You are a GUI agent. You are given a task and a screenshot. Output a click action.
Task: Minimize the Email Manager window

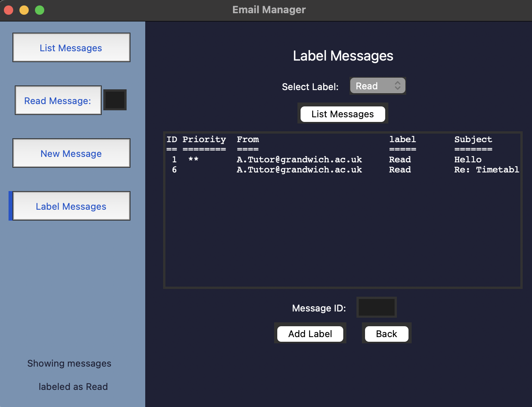pyautogui.click(x=24, y=10)
